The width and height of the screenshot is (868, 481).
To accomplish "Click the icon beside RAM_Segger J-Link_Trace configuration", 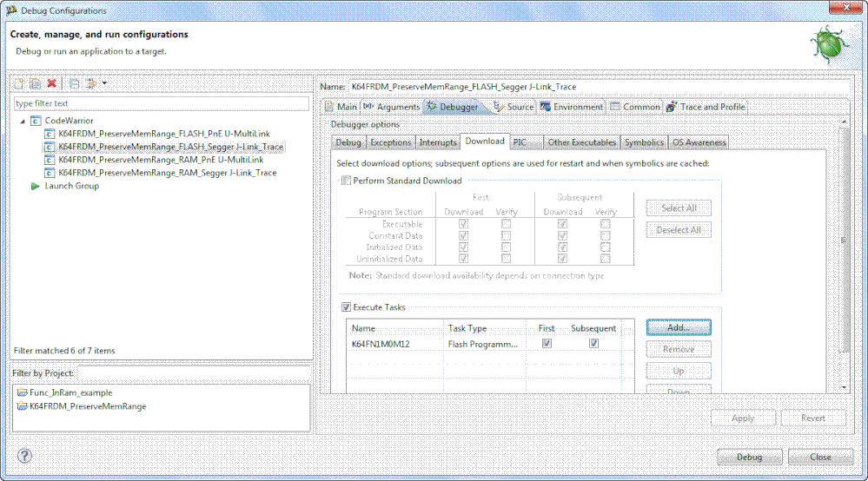I will coord(50,173).
